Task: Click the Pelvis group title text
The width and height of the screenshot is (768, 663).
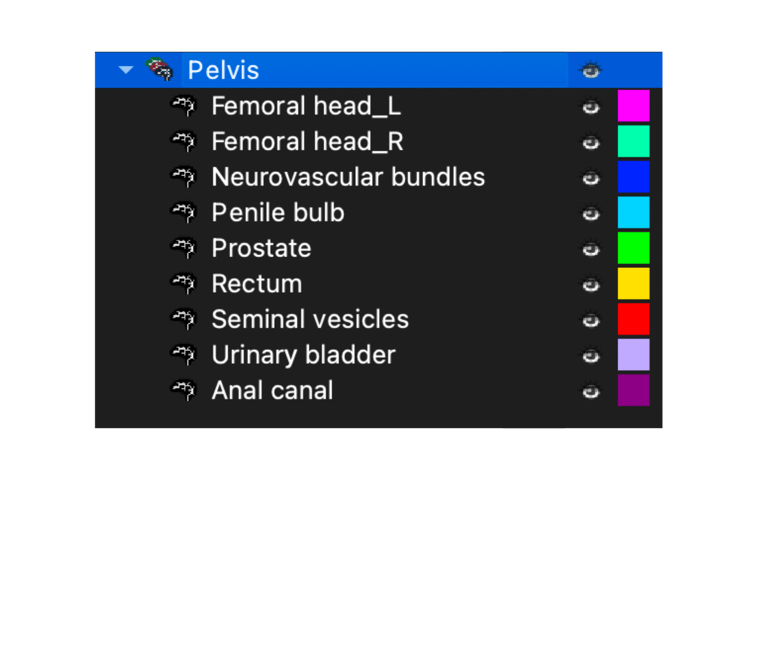Action: click(223, 70)
